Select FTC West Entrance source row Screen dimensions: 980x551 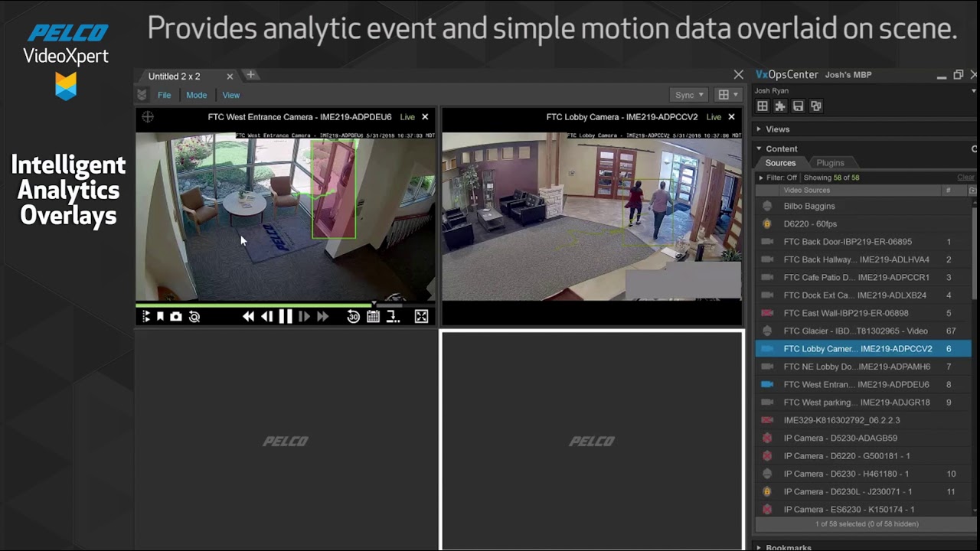point(863,384)
